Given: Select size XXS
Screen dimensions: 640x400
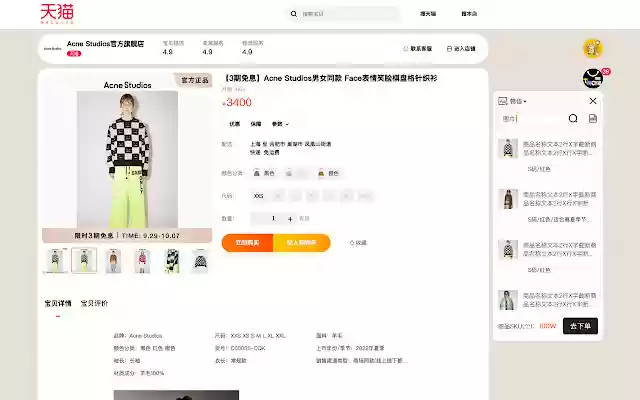Looking at the screenshot, I should pos(258,196).
